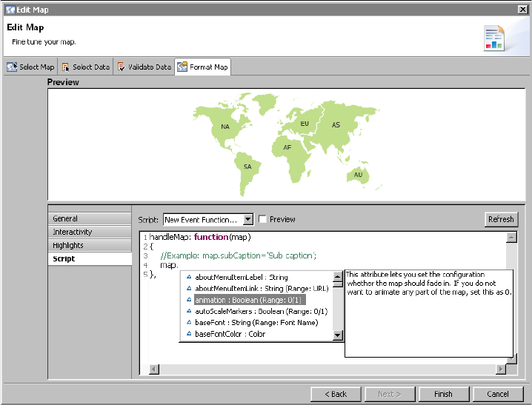
Task: Click the Edit Map wizard banner icon
Action: coord(493,37)
